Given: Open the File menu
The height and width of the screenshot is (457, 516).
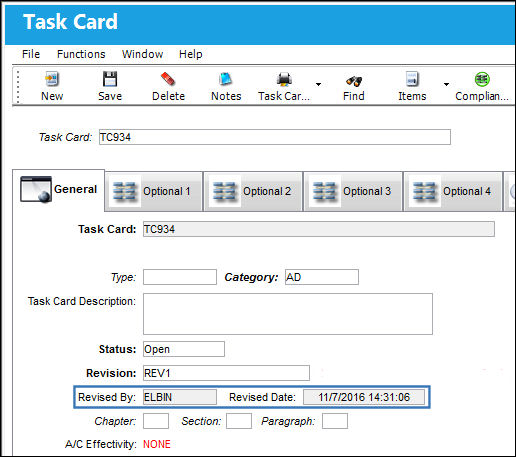Looking at the screenshot, I should click(x=31, y=54).
